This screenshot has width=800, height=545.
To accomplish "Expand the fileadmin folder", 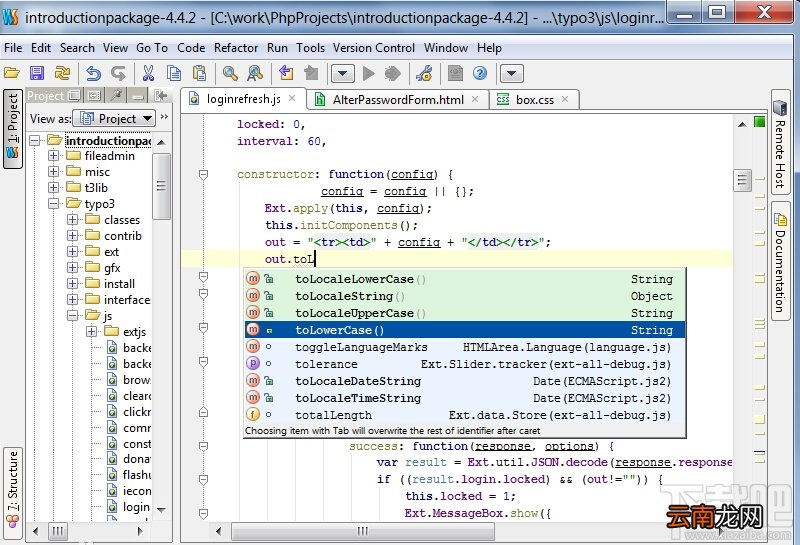I will (x=53, y=156).
